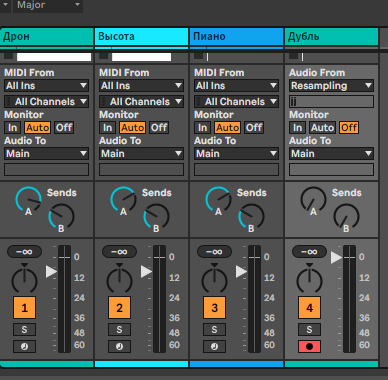Set Дубль monitor to Auto
388x380 pixels.
(x=323, y=127)
